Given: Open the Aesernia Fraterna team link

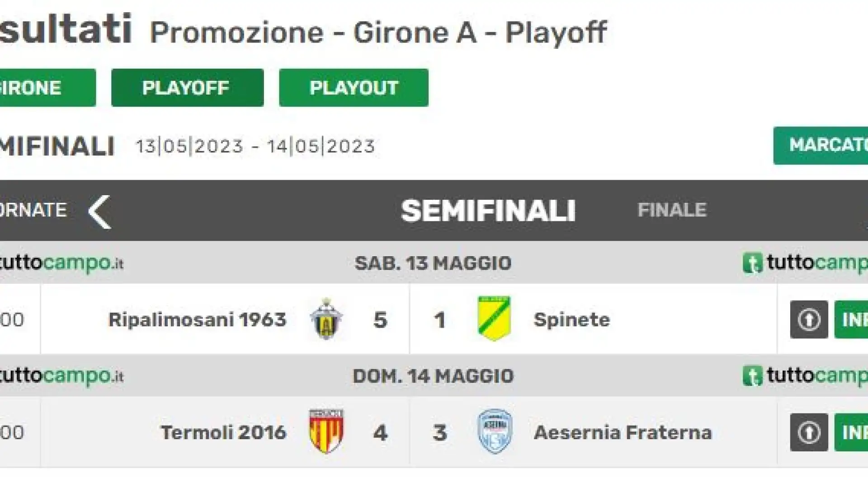Looking at the screenshot, I should pyautogui.click(x=623, y=432).
